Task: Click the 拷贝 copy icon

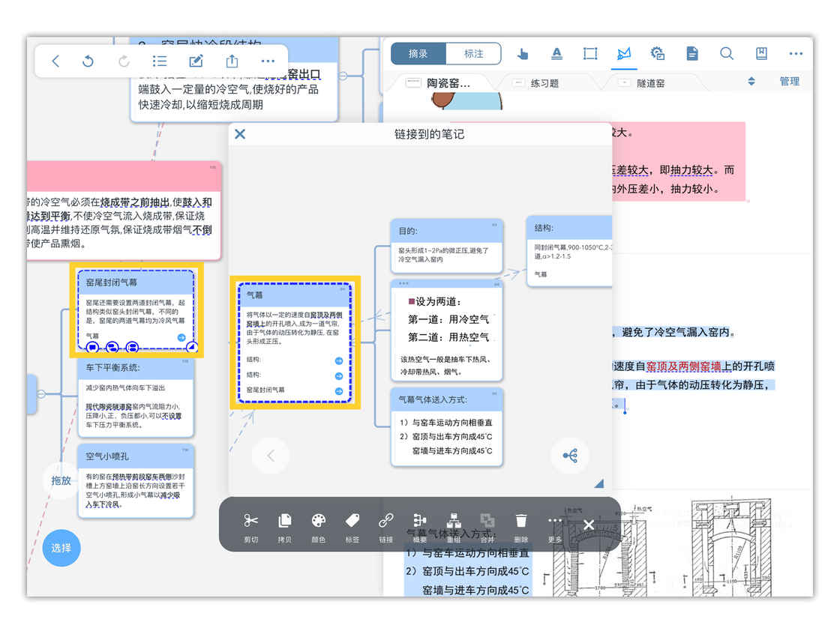Action: tap(284, 521)
